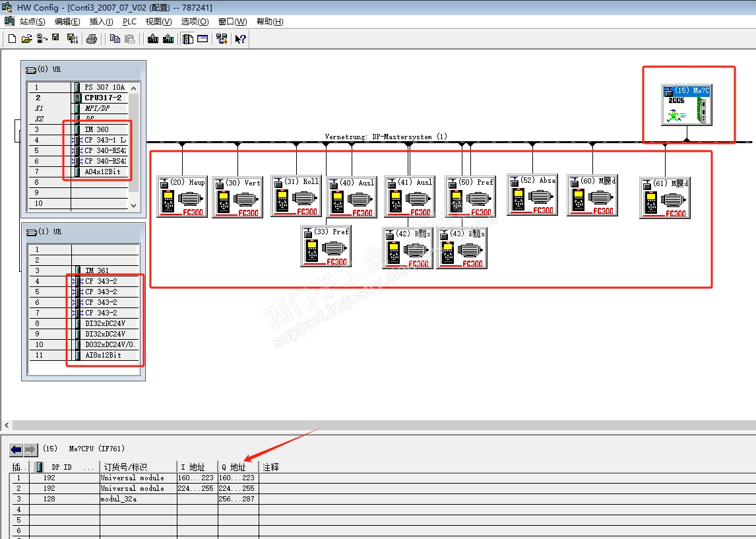Click Q address cell 256...287

(238, 499)
